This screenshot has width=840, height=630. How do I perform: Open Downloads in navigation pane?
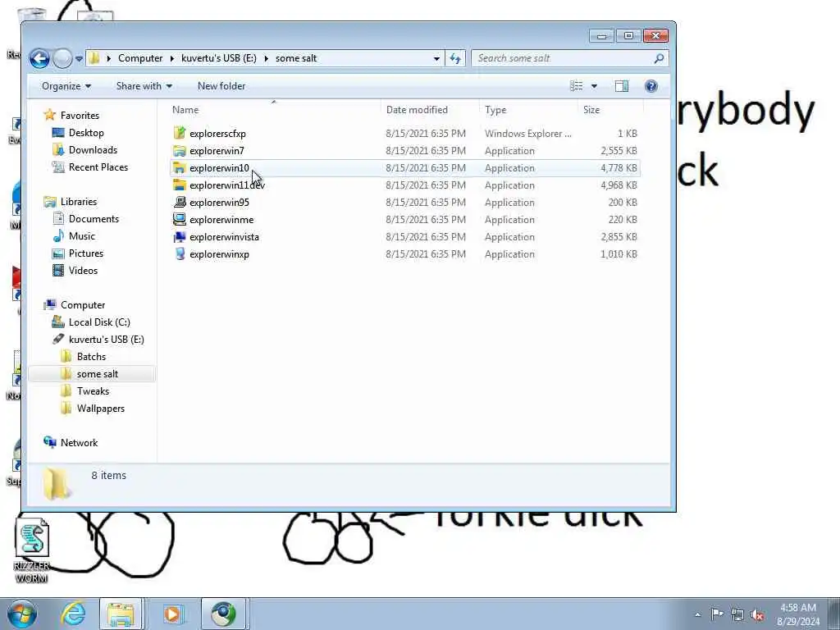coord(93,150)
